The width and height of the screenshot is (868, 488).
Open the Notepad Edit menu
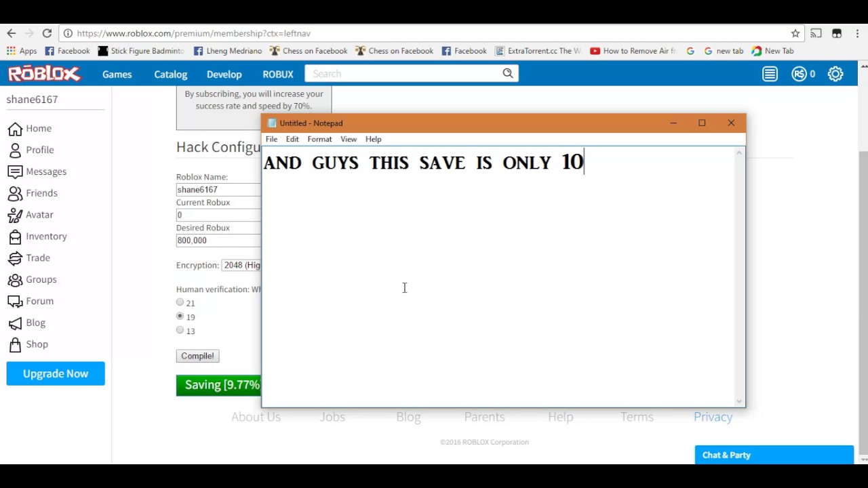pyautogui.click(x=292, y=139)
